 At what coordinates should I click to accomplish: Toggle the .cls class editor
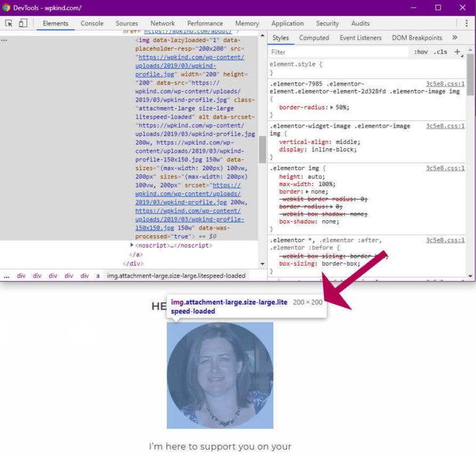[x=440, y=52]
